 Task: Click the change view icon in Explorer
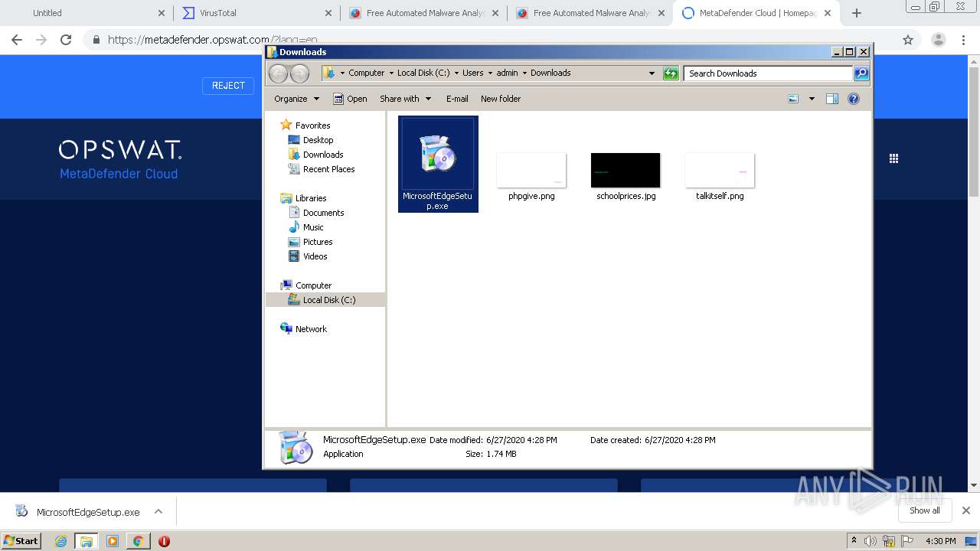click(x=793, y=99)
